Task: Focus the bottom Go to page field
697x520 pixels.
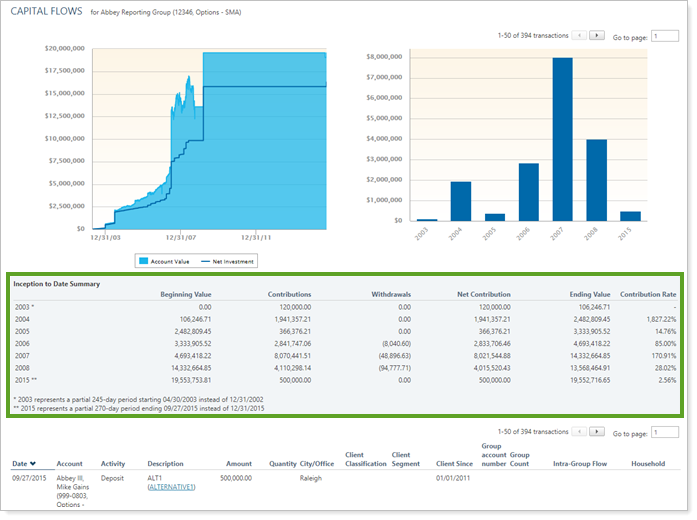Action: [x=664, y=432]
